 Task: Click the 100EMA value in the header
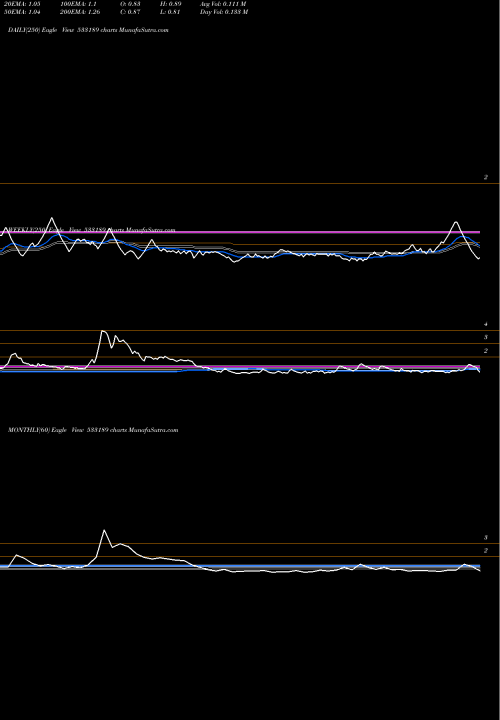[x=78, y=4]
